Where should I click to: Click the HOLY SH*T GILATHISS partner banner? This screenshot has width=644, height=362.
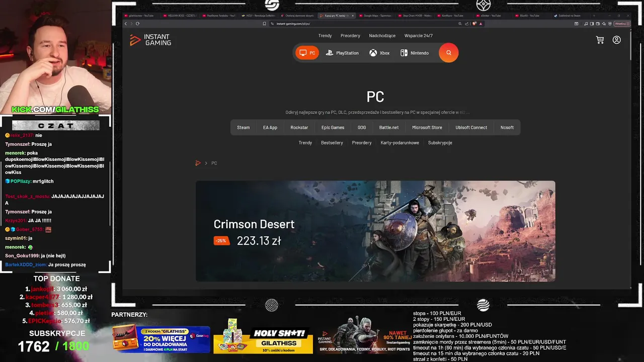263,337
